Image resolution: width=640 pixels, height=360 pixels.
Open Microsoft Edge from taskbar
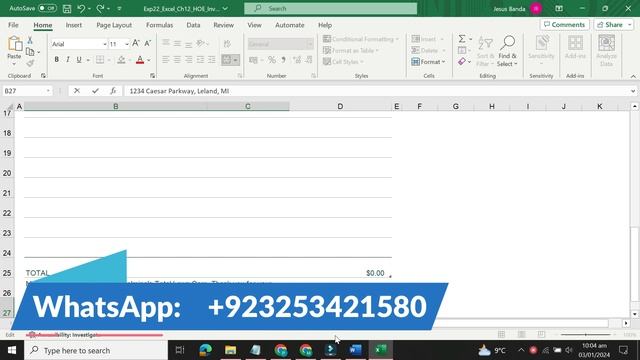[x=206, y=350]
